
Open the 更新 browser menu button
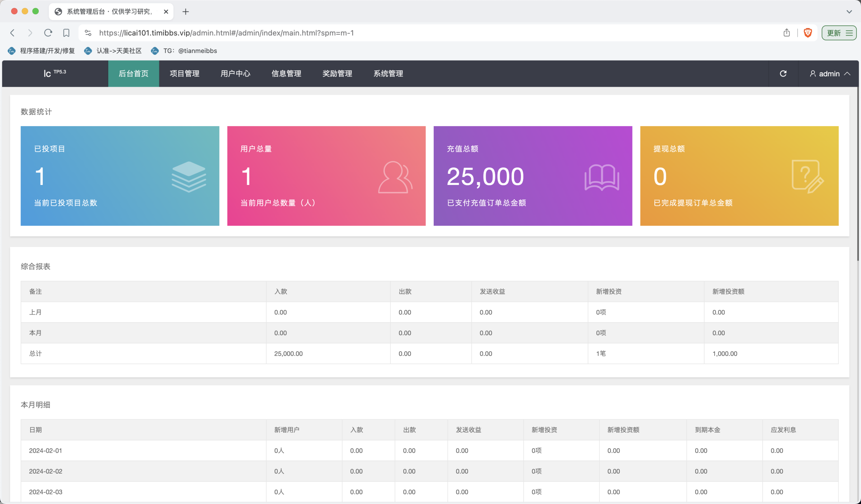pyautogui.click(x=839, y=33)
